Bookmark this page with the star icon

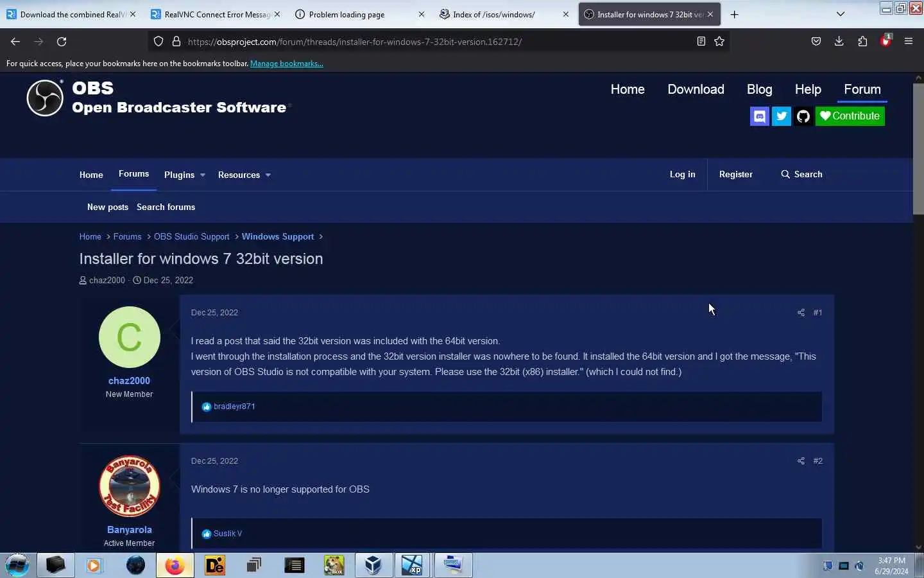719,41
